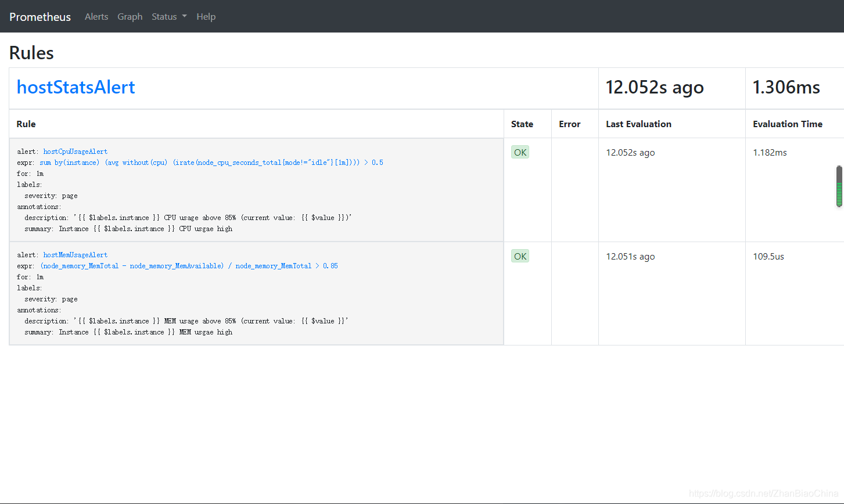
Task: Click the hostCpuUsageAlert alert name link
Action: click(x=76, y=152)
